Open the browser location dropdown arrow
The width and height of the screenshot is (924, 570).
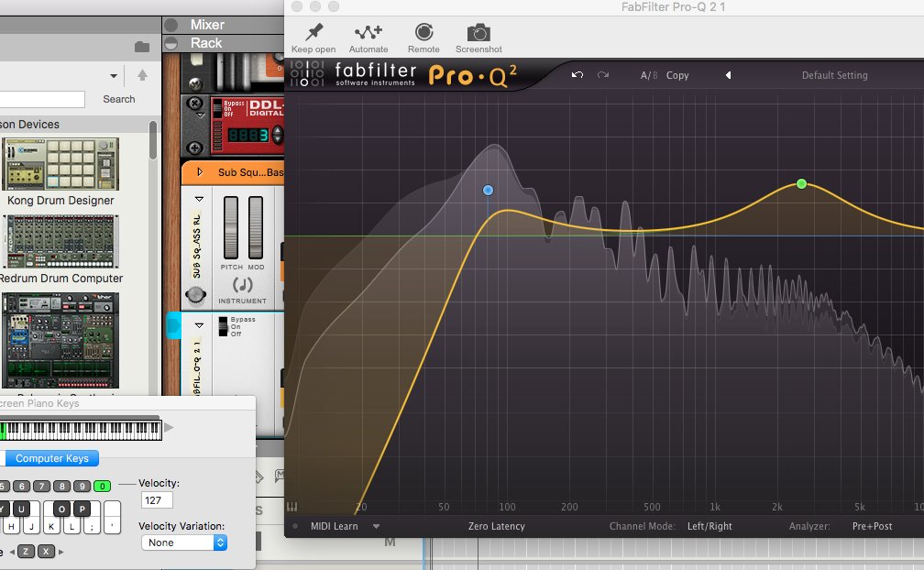(113, 76)
